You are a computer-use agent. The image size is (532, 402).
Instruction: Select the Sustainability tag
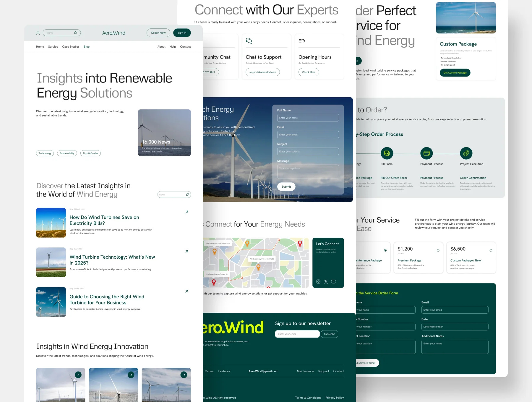(67, 153)
